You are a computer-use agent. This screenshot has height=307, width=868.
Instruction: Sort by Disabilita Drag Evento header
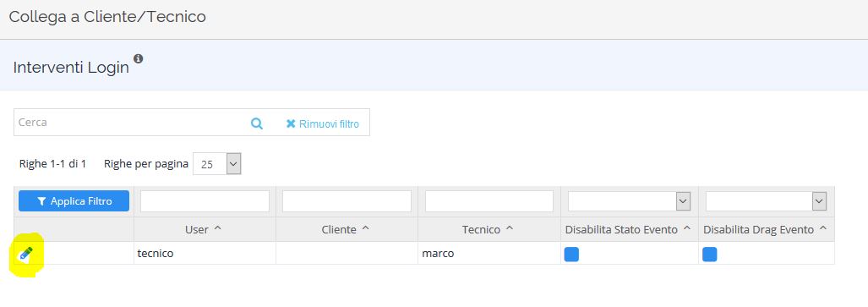[765, 229]
